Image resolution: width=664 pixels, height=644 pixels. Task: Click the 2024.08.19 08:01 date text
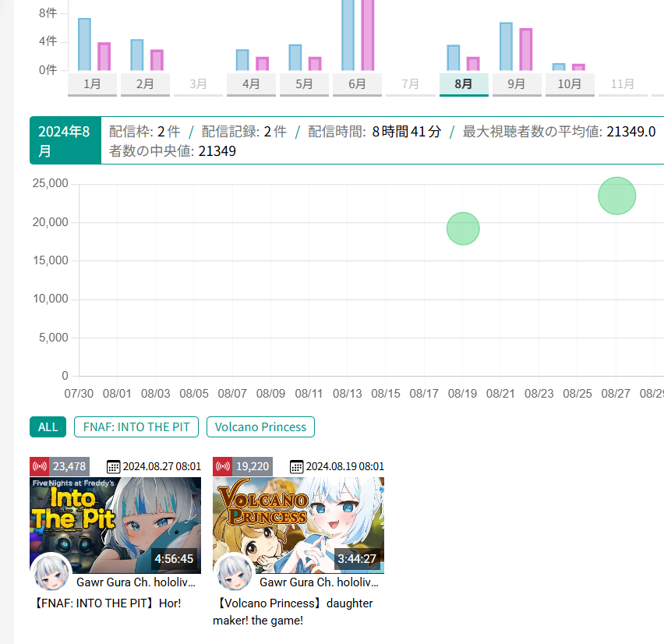click(345, 466)
